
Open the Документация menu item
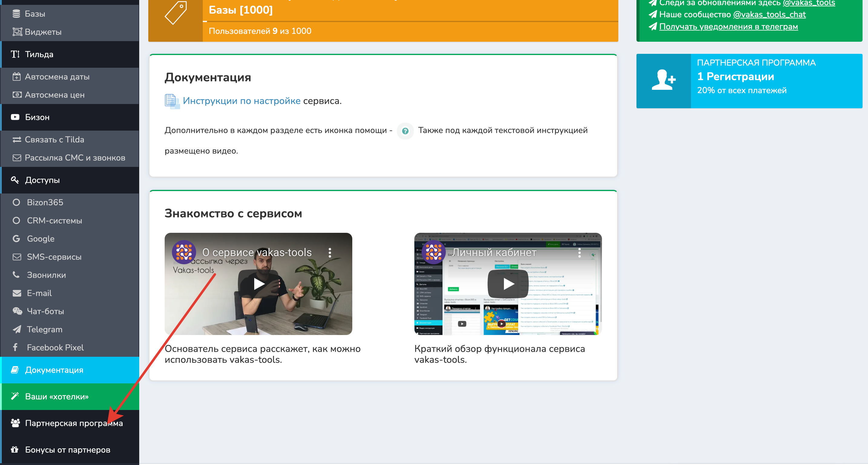click(x=54, y=370)
